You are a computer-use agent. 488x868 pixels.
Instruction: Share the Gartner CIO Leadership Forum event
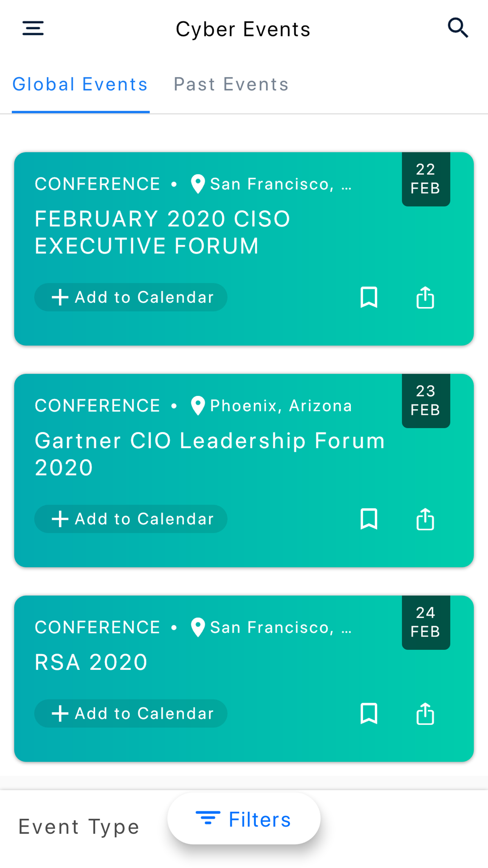425,519
